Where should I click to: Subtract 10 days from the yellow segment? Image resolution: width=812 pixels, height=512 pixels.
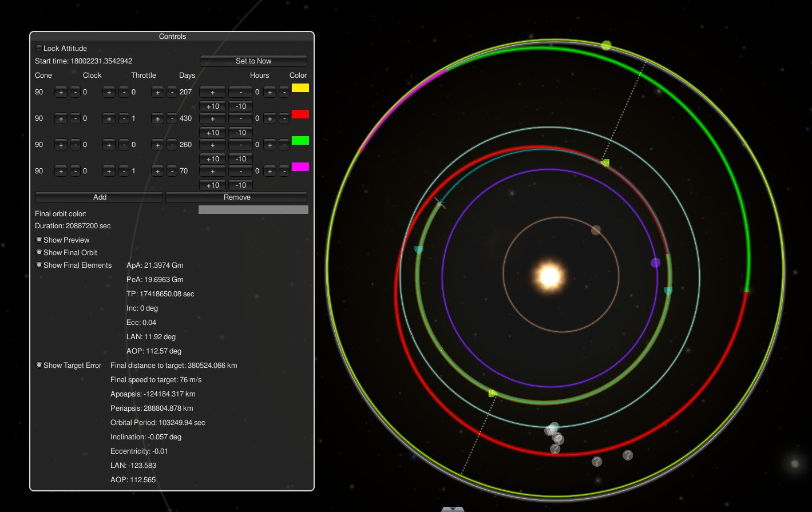coord(241,106)
